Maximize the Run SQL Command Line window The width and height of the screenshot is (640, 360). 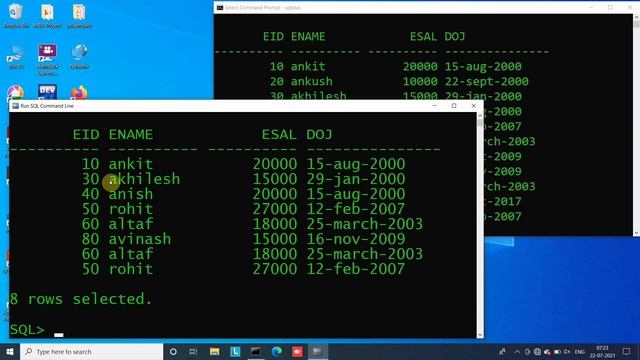(454, 106)
